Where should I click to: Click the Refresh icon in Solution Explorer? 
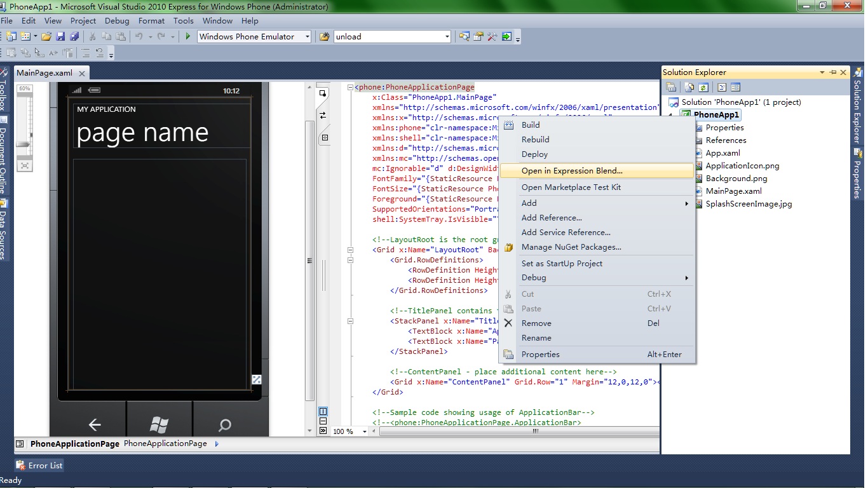(703, 88)
